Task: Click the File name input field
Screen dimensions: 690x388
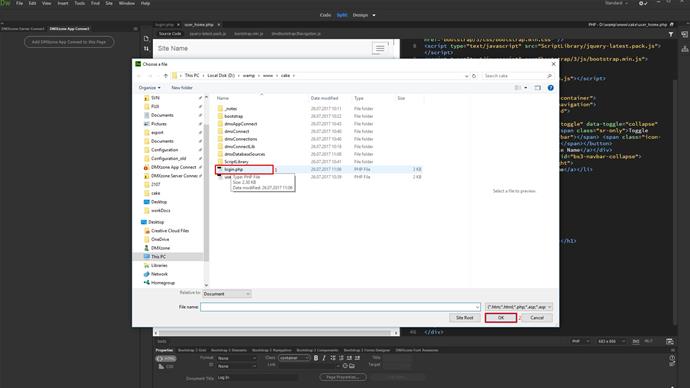Action: tap(340, 307)
